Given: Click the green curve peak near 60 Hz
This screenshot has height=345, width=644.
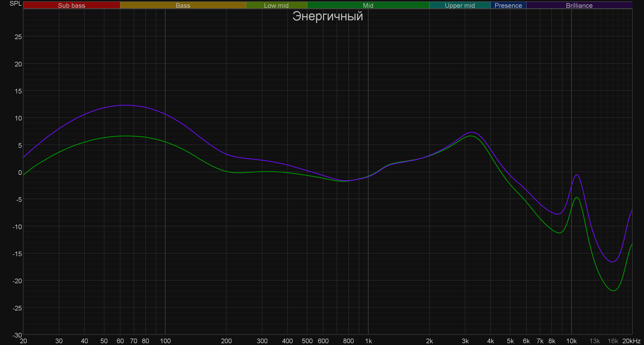Looking at the screenshot, I should coord(125,136).
